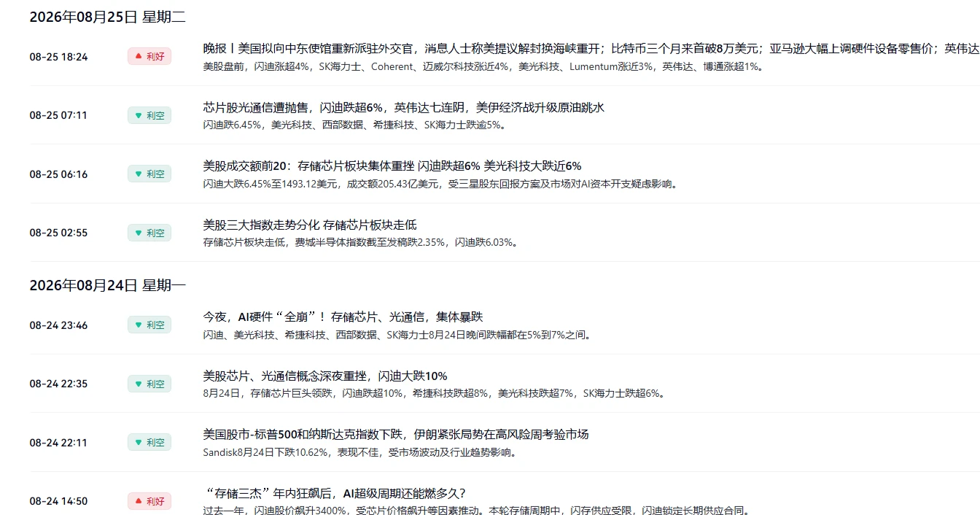The width and height of the screenshot is (980, 515).
Task: Click the 利空 tag on the 08-24 22:11 row
Action: click(149, 442)
